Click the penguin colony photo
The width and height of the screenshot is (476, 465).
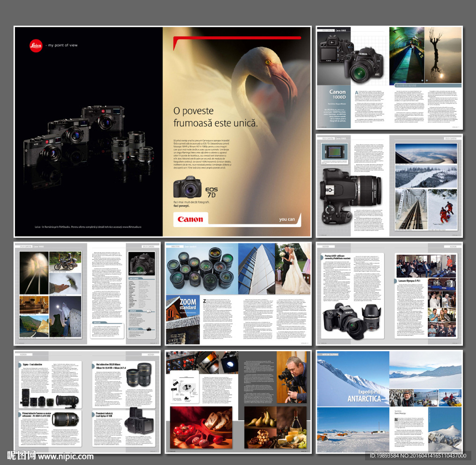(401, 397)
